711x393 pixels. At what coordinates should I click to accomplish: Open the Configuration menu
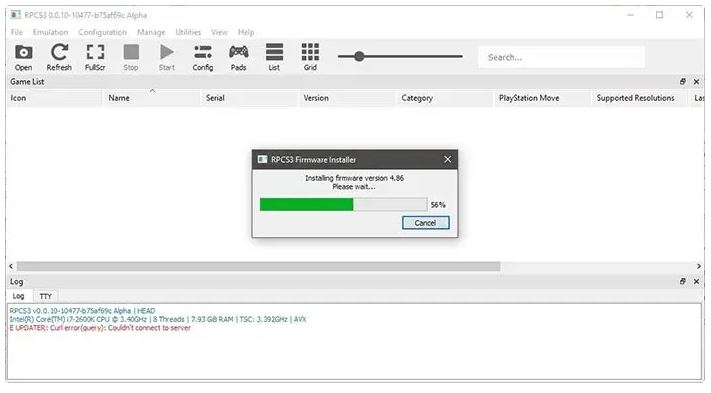click(x=102, y=32)
